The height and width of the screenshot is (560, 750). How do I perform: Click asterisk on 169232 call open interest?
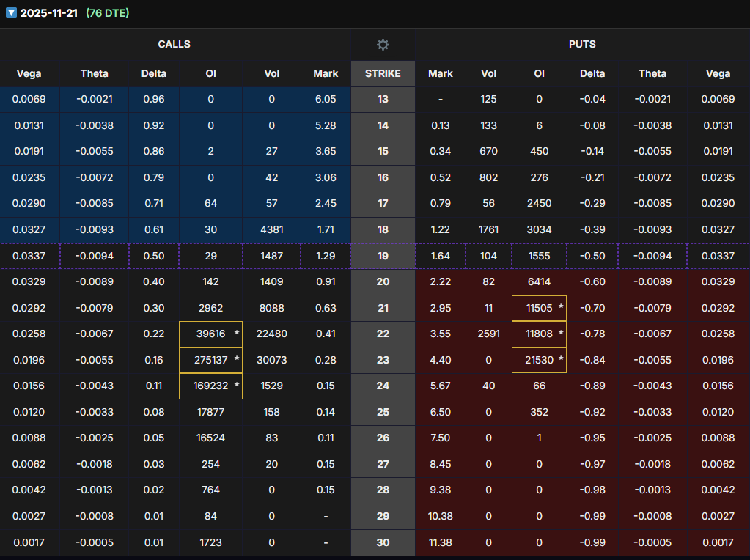tap(236, 386)
